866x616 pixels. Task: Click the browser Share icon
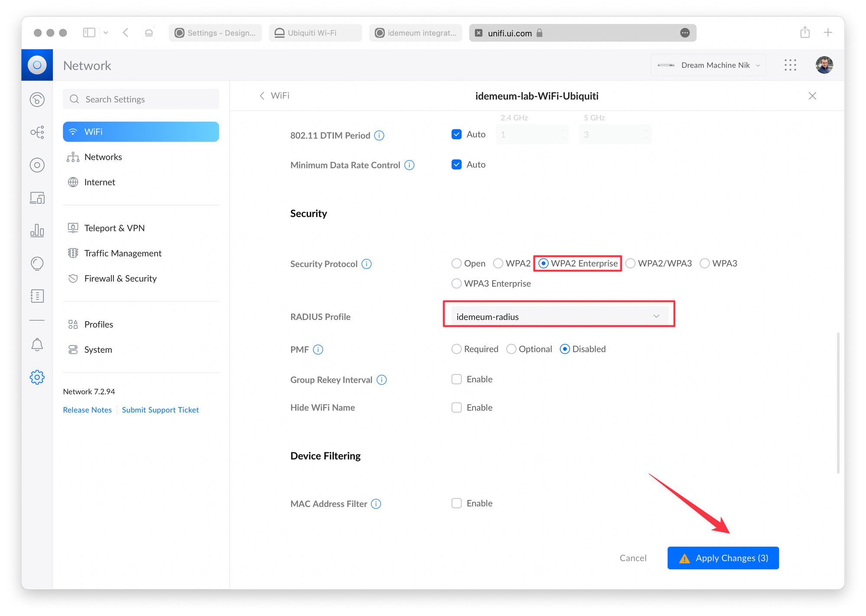click(x=805, y=32)
